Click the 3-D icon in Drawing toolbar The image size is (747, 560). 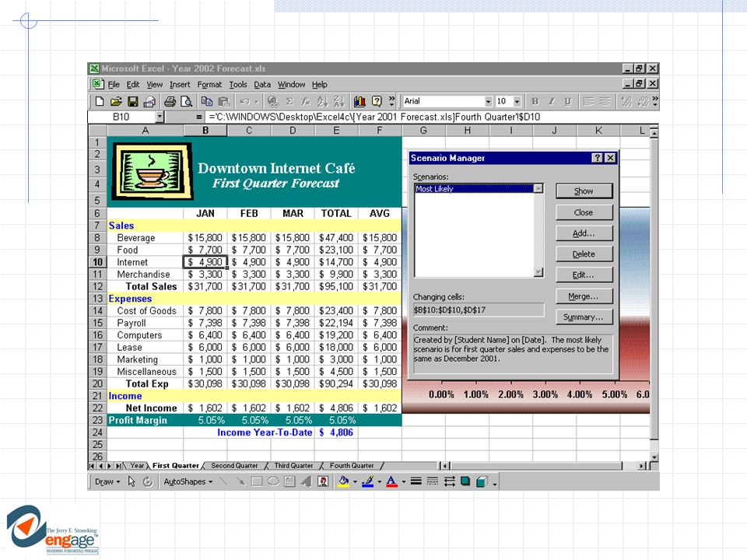[482, 481]
